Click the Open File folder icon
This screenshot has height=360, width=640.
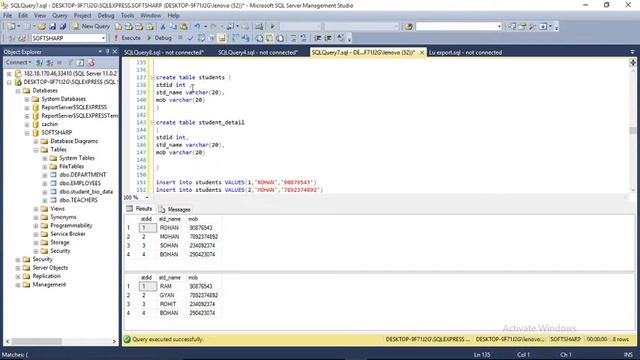point(42,27)
